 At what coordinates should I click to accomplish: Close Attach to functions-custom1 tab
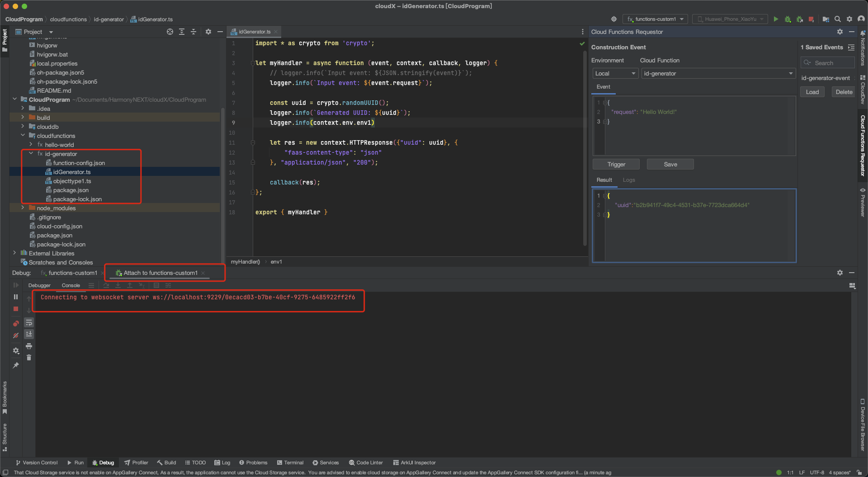point(203,273)
